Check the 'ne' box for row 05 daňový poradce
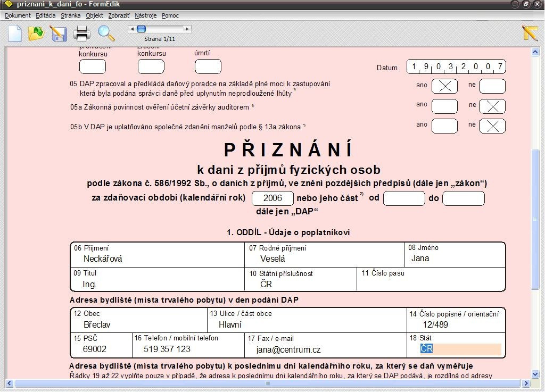 [x=492, y=86]
